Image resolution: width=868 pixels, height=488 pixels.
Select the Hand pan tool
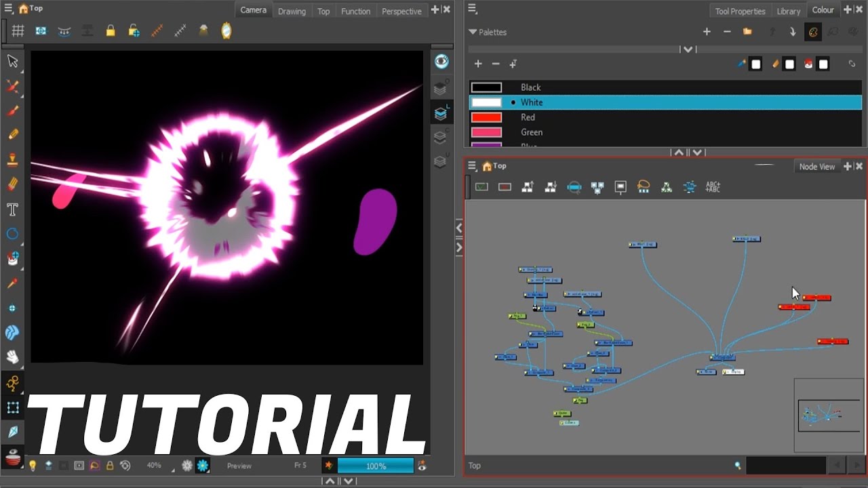click(x=12, y=357)
